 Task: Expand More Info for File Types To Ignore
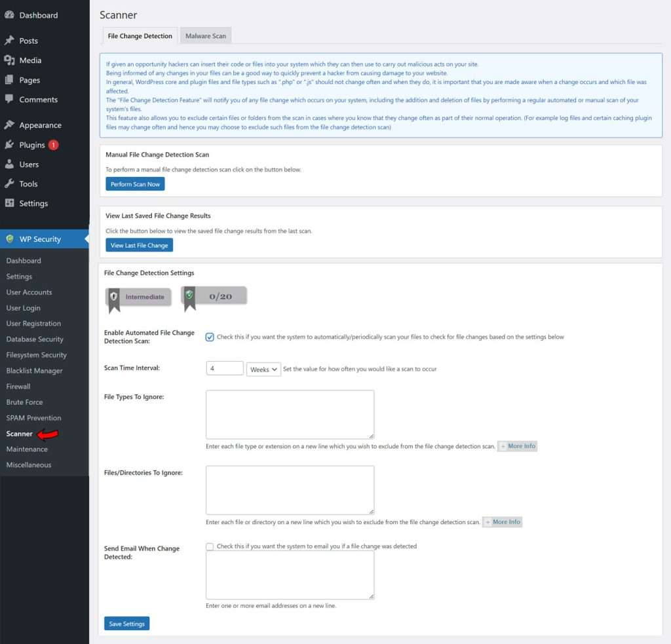517,445
